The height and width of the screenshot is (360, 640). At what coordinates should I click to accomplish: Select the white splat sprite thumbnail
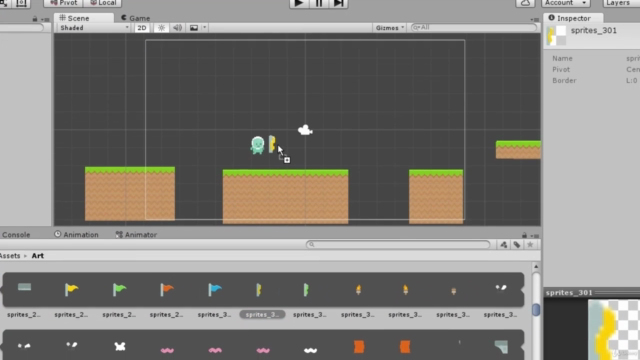pyautogui.click(x=120, y=347)
